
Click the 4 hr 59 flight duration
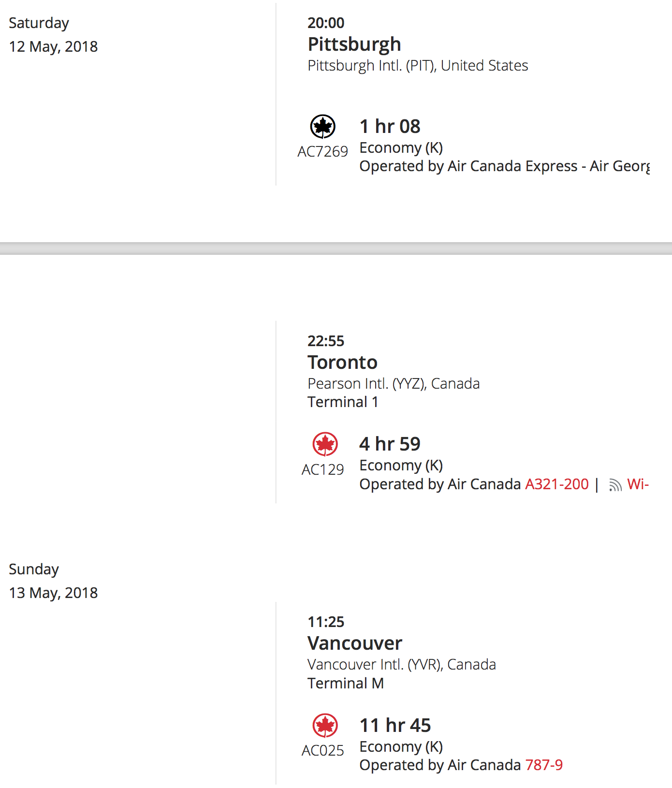[x=390, y=444]
